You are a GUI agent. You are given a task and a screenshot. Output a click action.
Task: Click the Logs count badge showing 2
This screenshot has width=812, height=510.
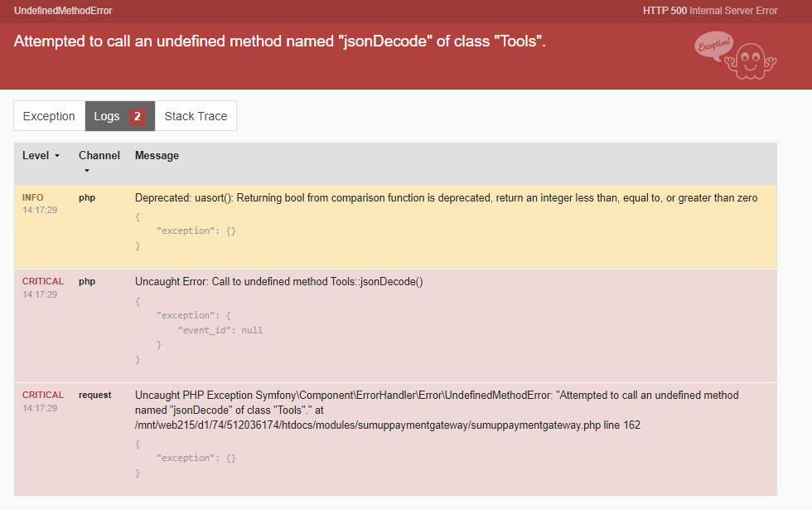pyautogui.click(x=137, y=116)
